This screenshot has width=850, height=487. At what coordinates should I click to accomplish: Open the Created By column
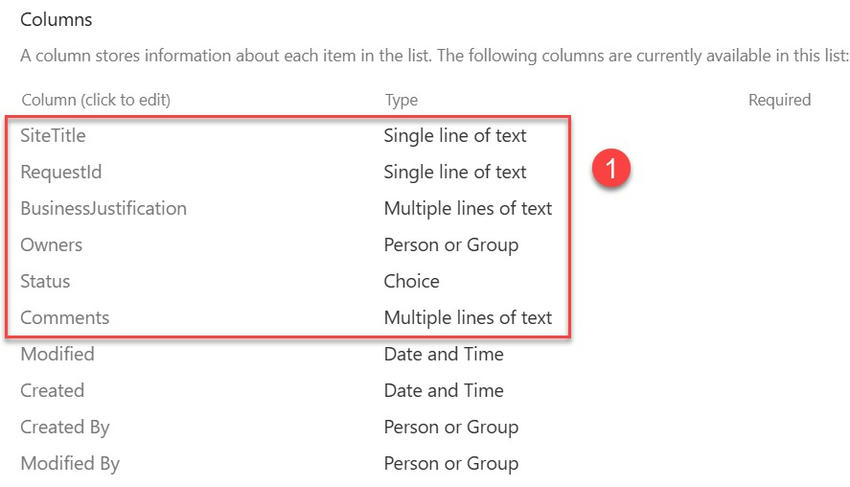[x=65, y=427]
